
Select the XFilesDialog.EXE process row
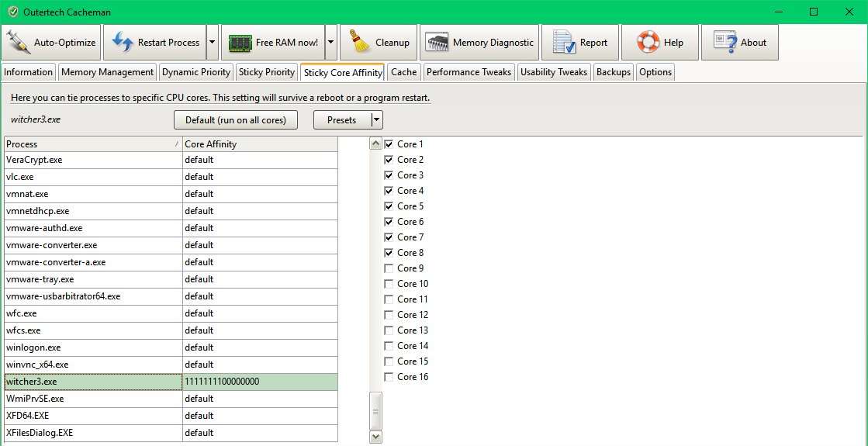tap(171, 433)
